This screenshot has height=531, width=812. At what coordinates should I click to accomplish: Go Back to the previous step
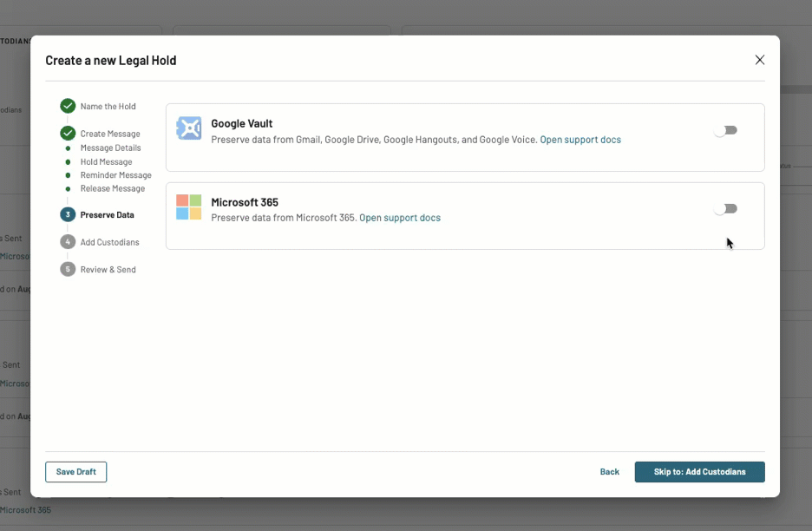[x=610, y=472]
